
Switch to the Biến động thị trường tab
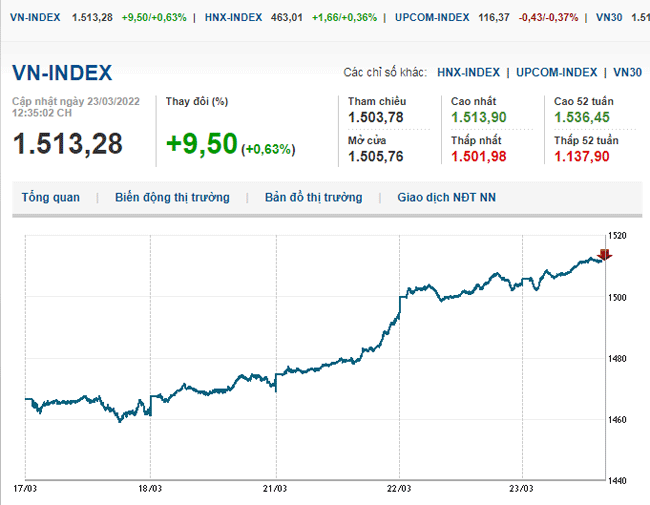[x=172, y=197]
